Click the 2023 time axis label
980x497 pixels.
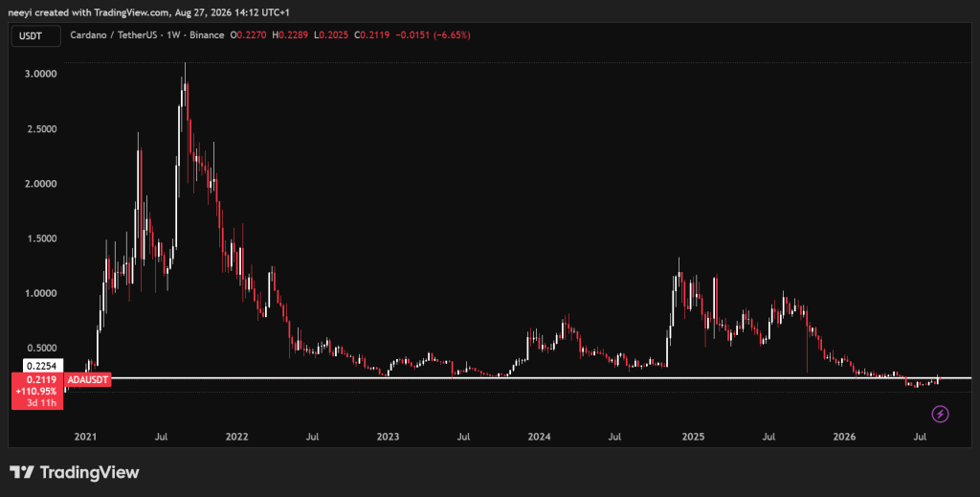(x=388, y=437)
